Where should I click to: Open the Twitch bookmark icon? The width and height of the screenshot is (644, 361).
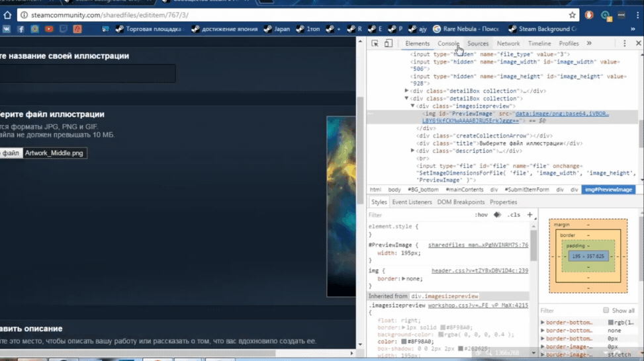point(64,29)
